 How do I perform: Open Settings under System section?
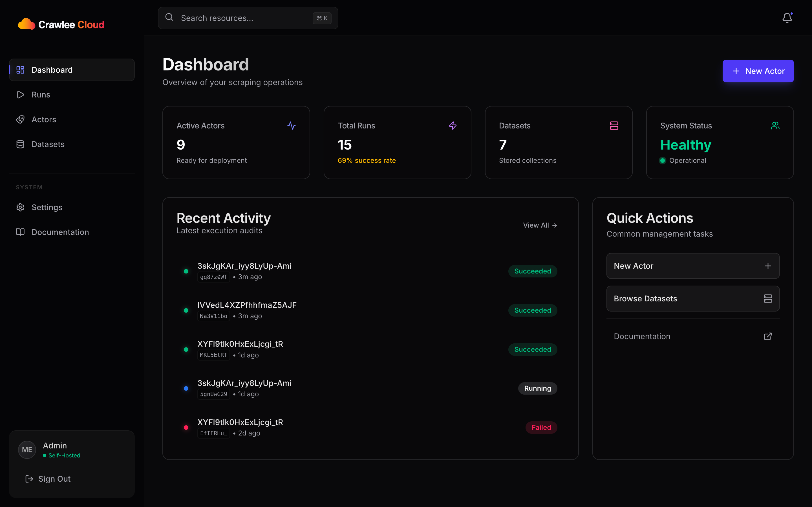[47, 208]
